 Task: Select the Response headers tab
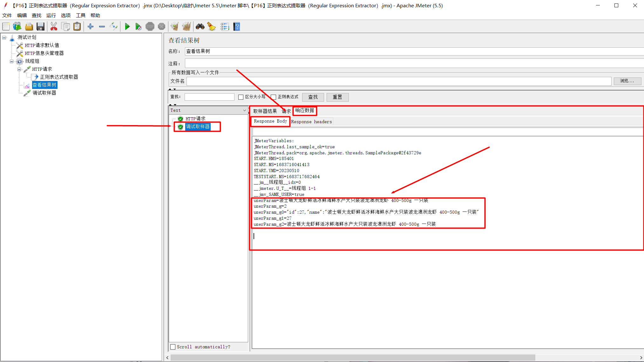[312, 122]
